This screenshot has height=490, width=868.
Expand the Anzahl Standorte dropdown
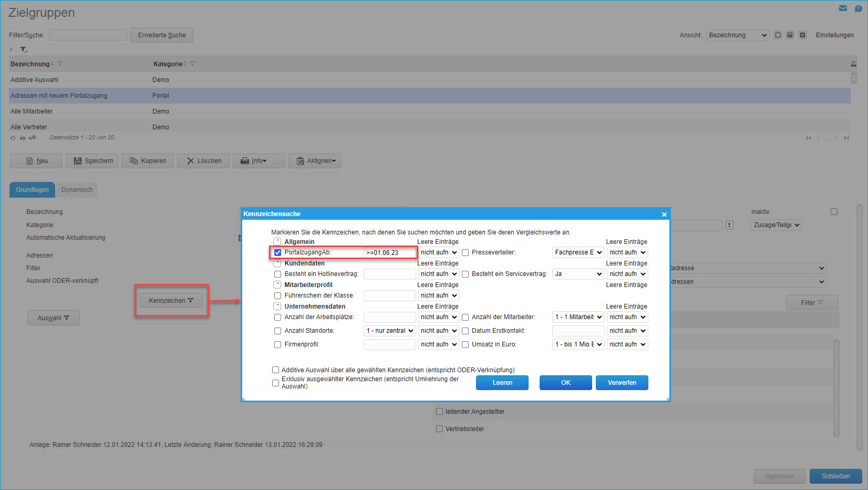(x=389, y=331)
